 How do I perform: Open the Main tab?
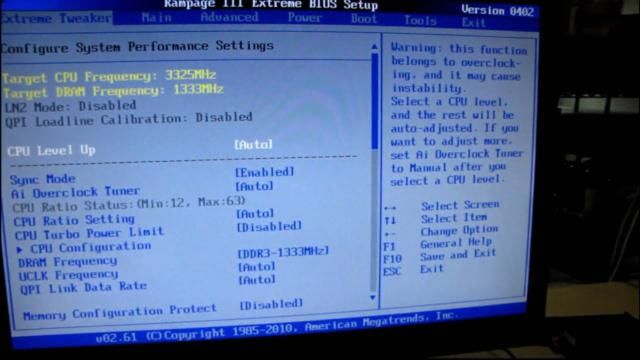(157, 18)
